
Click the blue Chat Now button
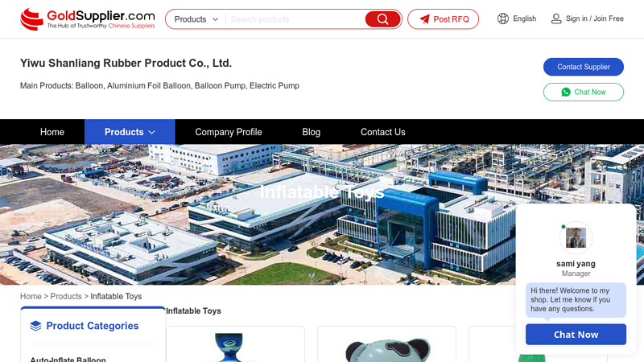pos(576,335)
